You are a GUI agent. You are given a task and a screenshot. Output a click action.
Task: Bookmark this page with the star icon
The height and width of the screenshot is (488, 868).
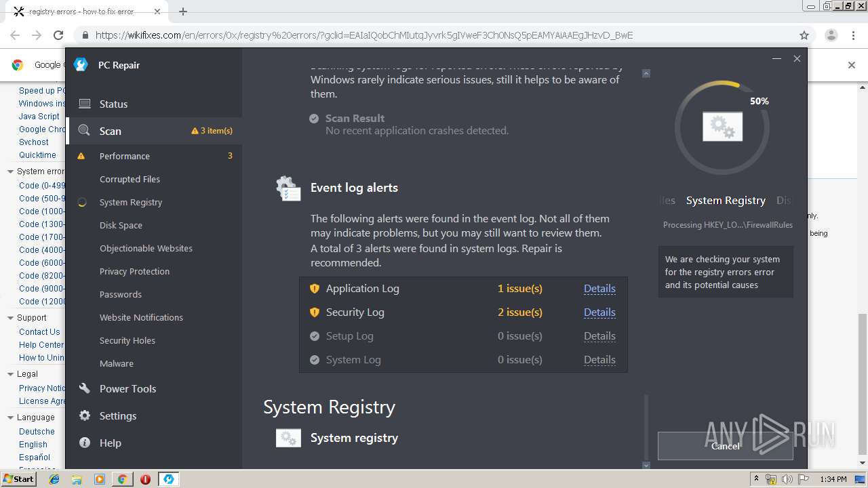point(804,35)
